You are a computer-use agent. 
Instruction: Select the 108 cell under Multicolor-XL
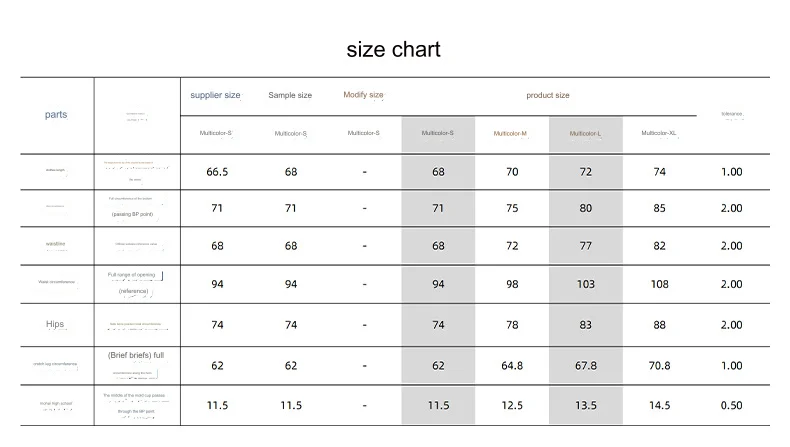tap(660, 284)
